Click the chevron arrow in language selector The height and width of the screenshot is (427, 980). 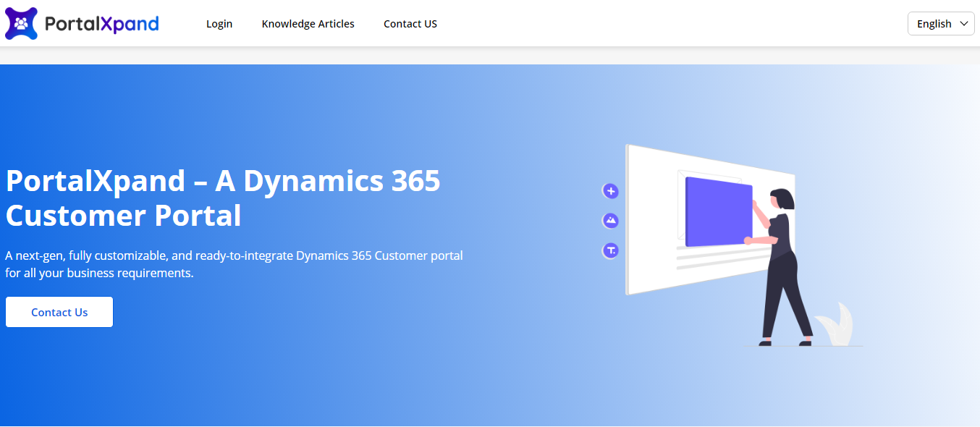(963, 24)
